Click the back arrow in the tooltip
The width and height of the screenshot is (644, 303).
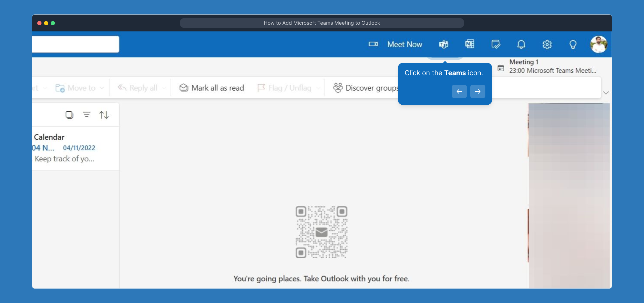point(459,91)
